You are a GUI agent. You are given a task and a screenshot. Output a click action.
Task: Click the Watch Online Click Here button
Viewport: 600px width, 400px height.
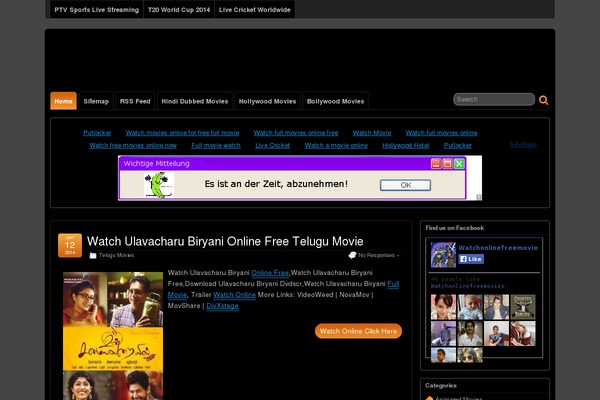pyautogui.click(x=358, y=331)
